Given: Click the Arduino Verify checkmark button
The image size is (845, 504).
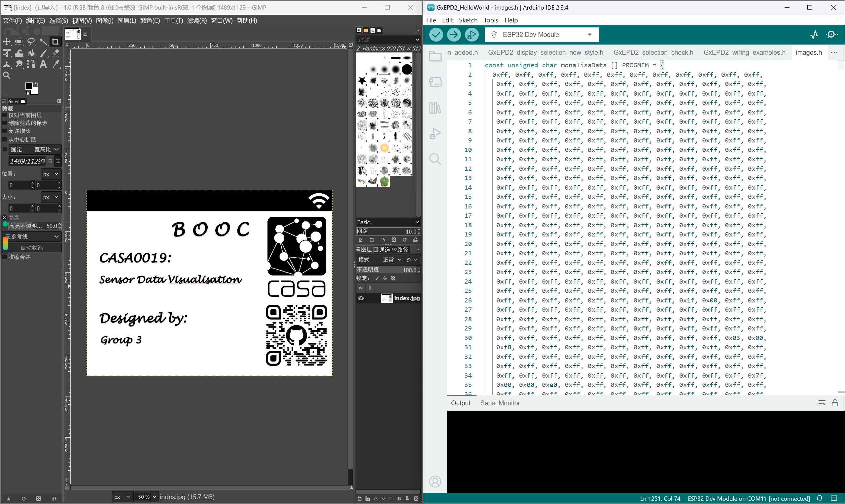Looking at the screenshot, I should click(x=436, y=35).
